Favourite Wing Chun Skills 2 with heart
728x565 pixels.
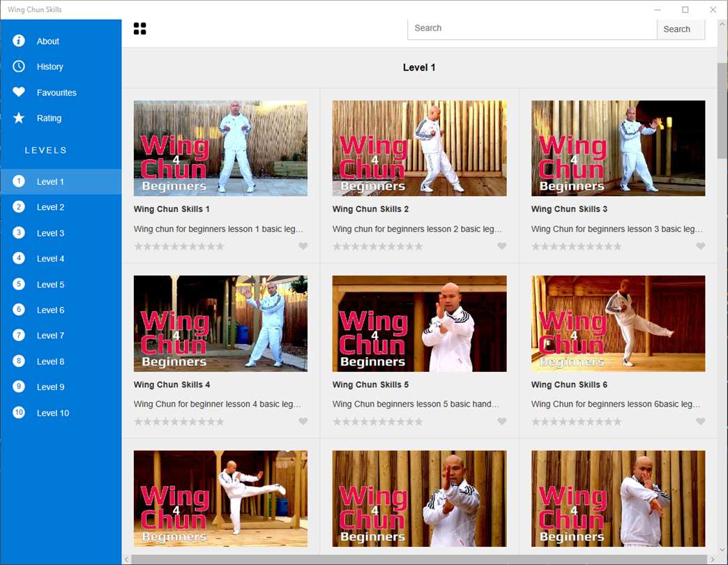[x=502, y=246]
